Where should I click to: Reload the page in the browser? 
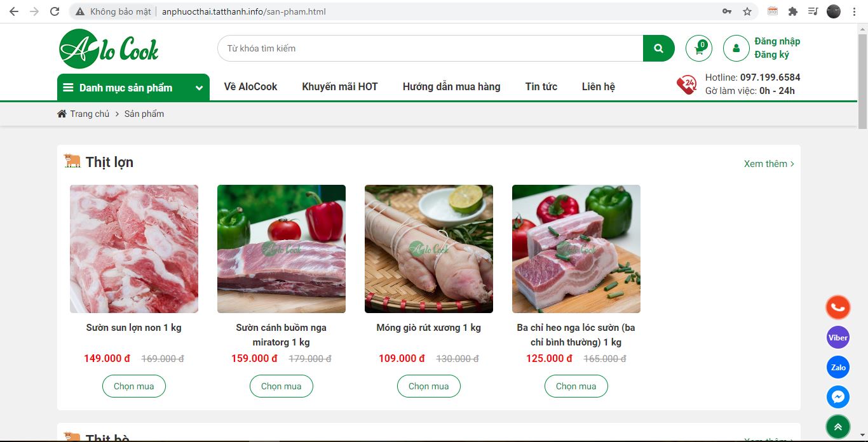(x=55, y=11)
